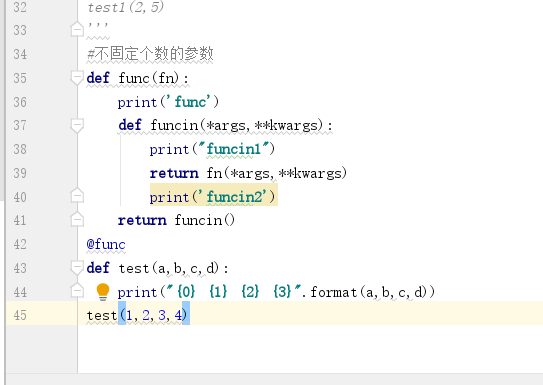Click the print('func') statement on line 36

(x=168, y=102)
